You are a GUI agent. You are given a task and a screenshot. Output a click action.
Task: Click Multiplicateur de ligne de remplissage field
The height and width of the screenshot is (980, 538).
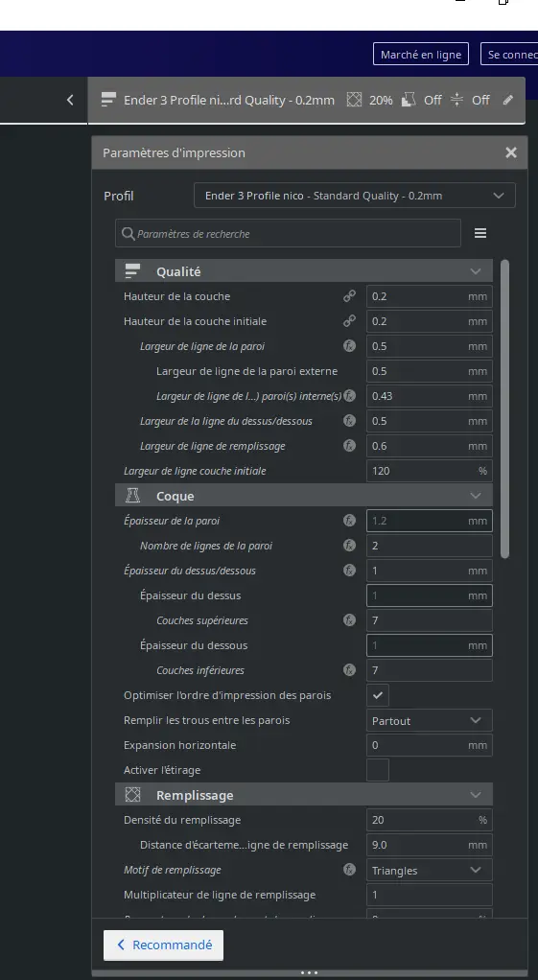(430, 895)
